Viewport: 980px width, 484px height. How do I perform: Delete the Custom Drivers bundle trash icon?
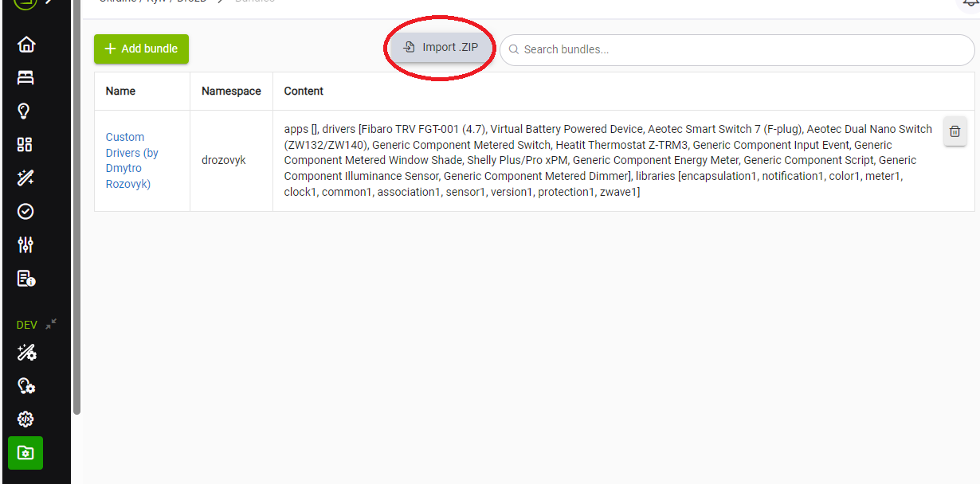pos(955,131)
